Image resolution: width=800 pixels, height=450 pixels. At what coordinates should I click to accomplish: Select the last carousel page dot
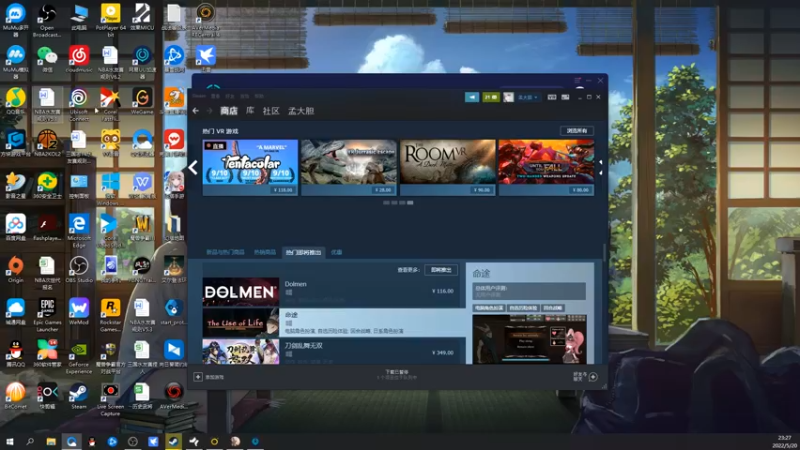click(410, 203)
